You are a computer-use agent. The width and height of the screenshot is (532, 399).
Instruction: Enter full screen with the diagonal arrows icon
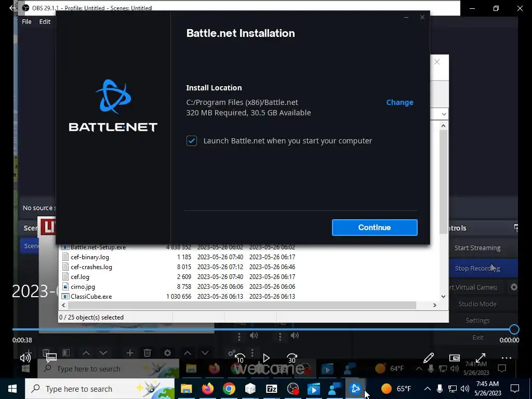tap(481, 358)
